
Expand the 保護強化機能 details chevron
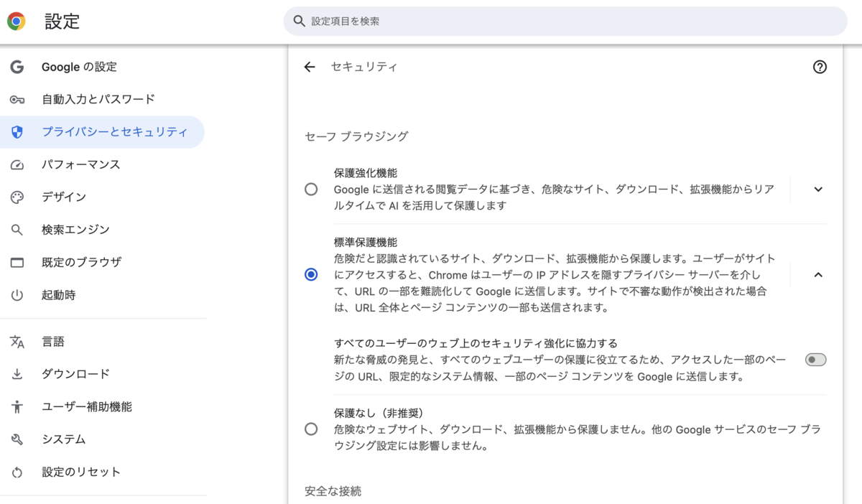818,190
